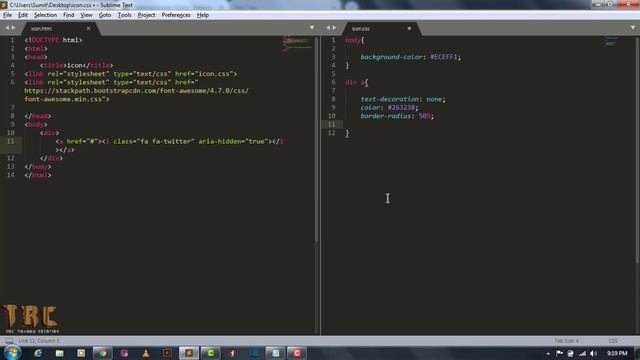The width and height of the screenshot is (640, 360).
Task: Click the title tag line with 'icon'
Action: (x=76, y=65)
